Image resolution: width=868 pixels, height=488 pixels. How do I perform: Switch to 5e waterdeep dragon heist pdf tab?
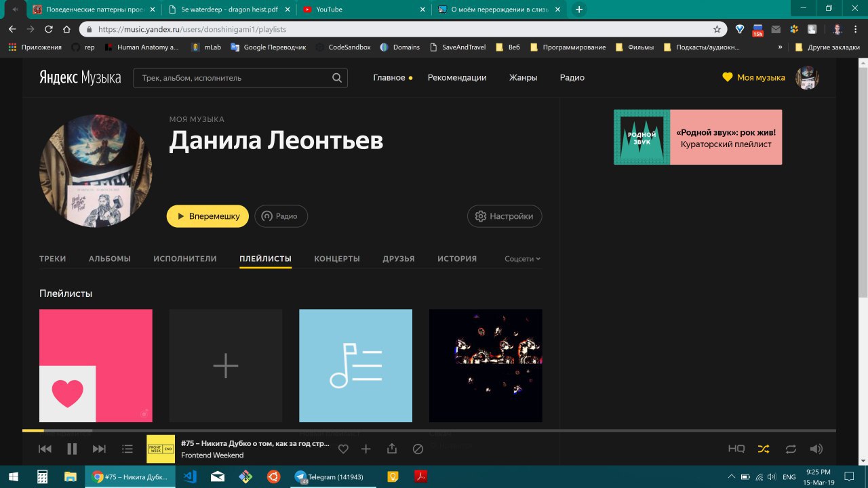229,9
